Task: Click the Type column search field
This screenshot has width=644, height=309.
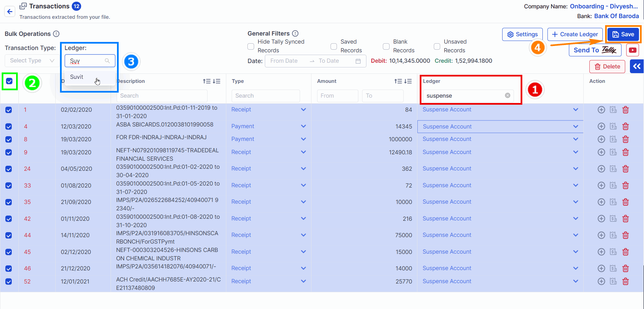Action: (x=266, y=96)
